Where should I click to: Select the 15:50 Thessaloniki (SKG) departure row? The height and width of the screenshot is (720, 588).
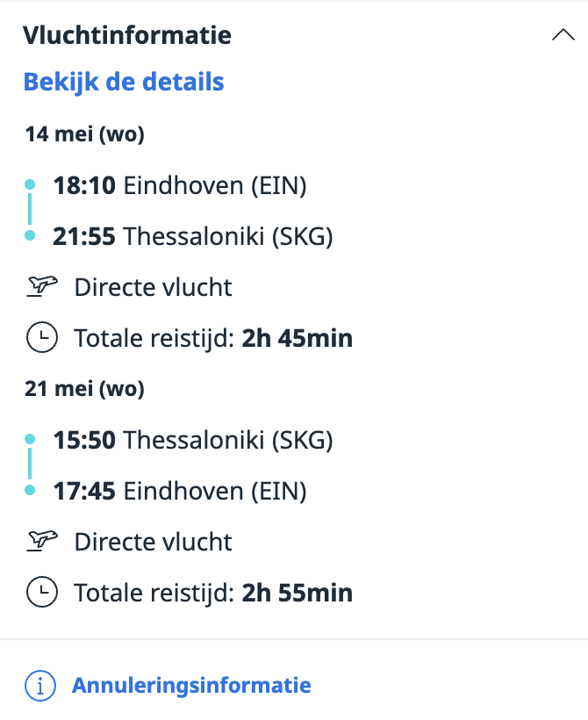[193, 439]
